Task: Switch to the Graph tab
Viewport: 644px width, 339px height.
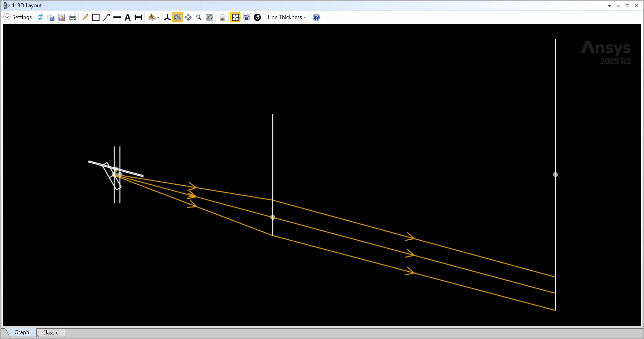Action: click(x=22, y=332)
